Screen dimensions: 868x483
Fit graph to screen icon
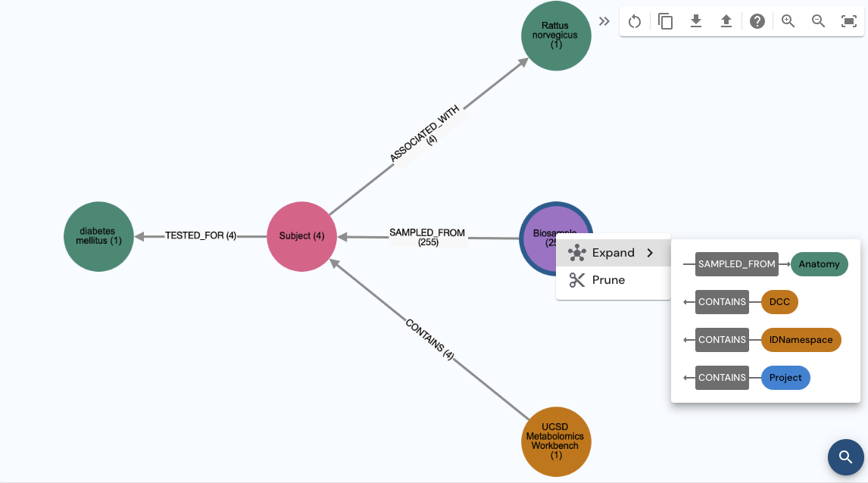click(848, 21)
